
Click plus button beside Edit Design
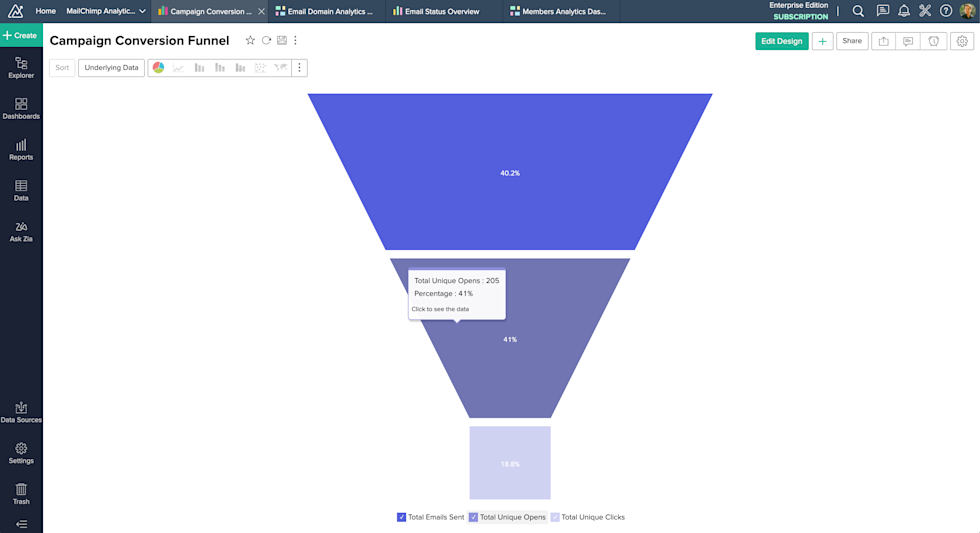pos(822,41)
